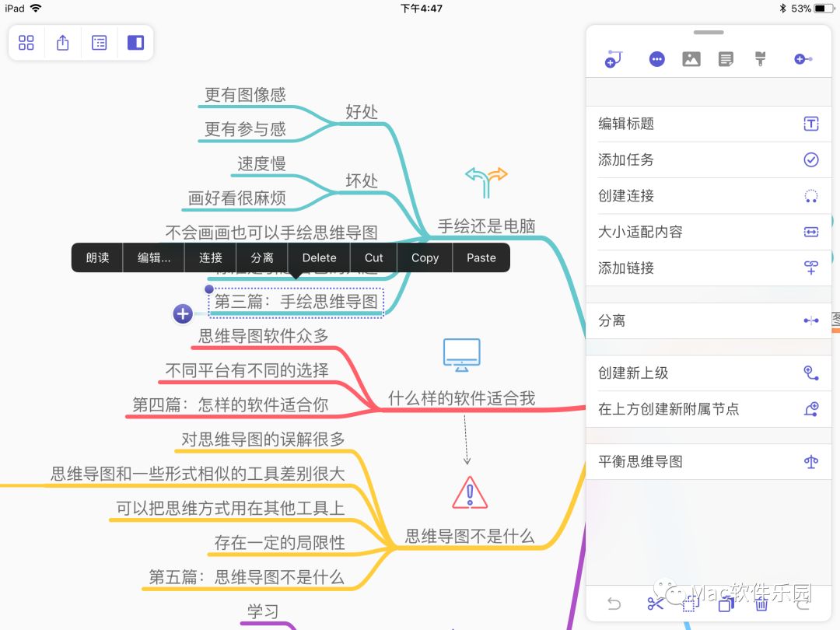Image resolution: width=840 pixels, height=630 pixels.
Task: Select node 更有图像感
Action: (x=245, y=95)
